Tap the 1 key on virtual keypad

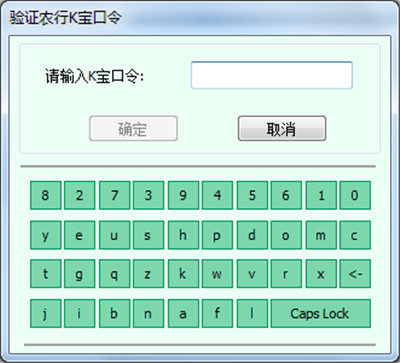321,195
